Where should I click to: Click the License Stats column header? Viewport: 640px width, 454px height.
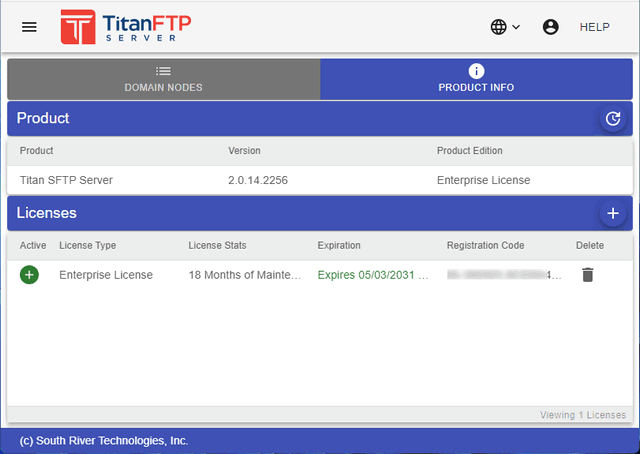pos(217,245)
